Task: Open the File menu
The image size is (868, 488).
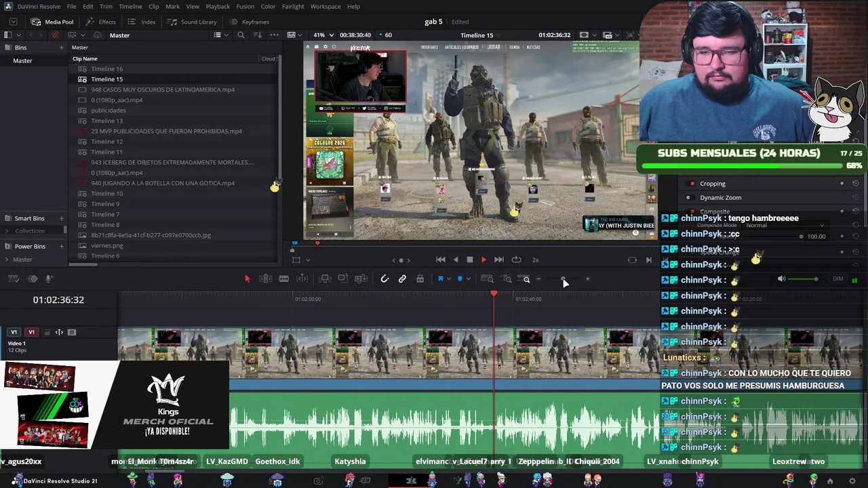Action: pyautogui.click(x=71, y=7)
